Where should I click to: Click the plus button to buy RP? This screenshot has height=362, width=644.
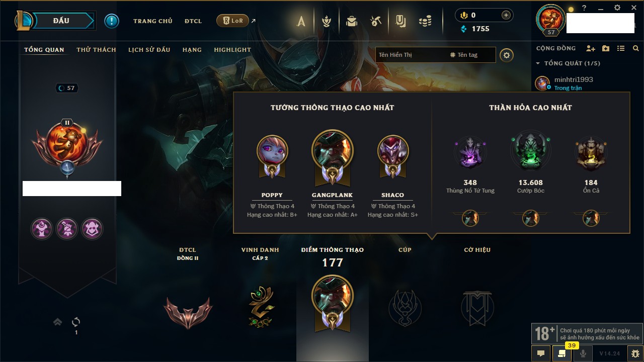click(506, 15)
